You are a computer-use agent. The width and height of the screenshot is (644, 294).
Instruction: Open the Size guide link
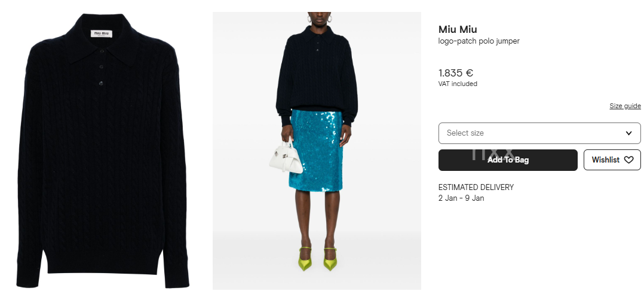pyautogui.click(x=625, y=106)
